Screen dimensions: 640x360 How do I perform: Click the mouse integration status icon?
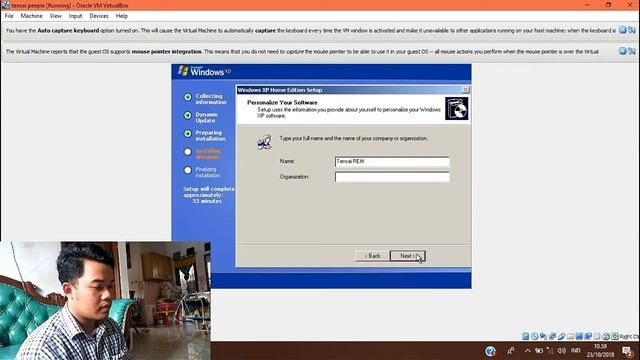(606, 336)
